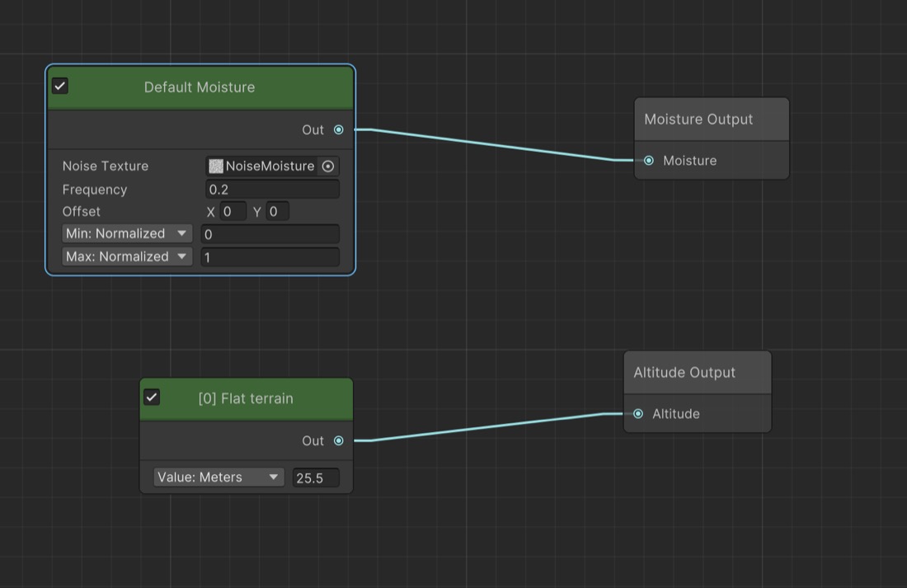Toggle the Flat terrain node checkbox

pyautogui.click(x=152, y=397)
